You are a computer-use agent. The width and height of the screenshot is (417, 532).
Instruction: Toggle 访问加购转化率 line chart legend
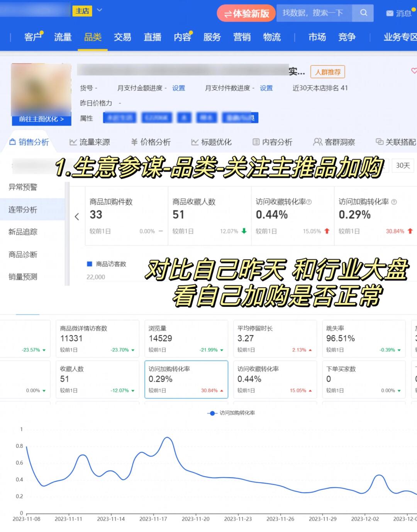[x=231, y=413]
